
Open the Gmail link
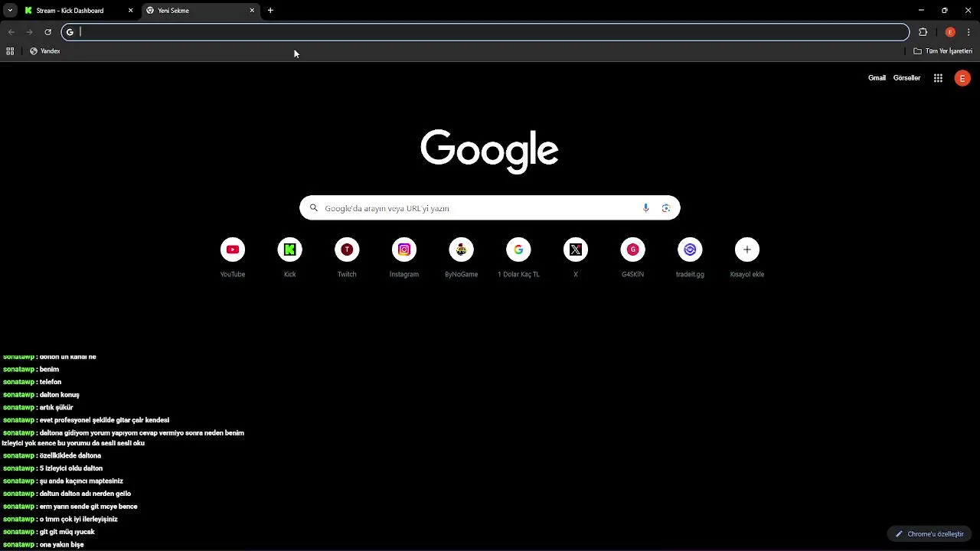tap(877, 78)
